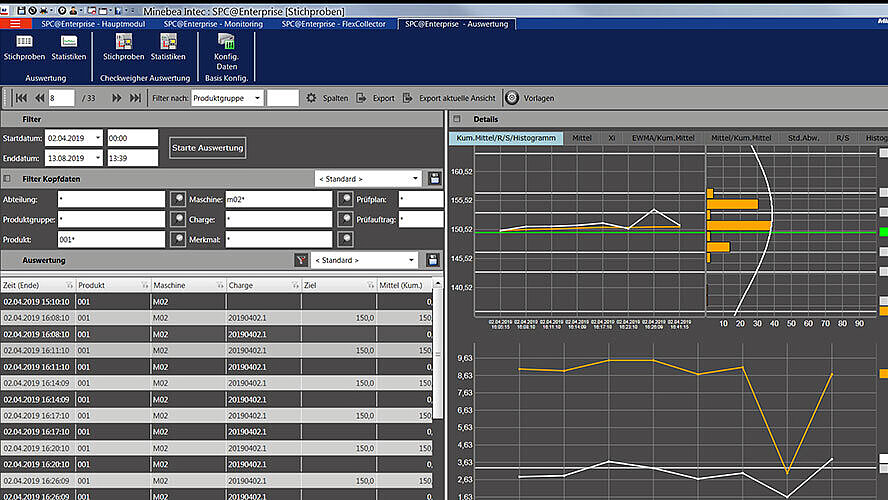The height and width of the screenshot is (500, 888).
Task: Open Stichproben under Checkweigher Auswertung
Action: (x=123, y=48)
